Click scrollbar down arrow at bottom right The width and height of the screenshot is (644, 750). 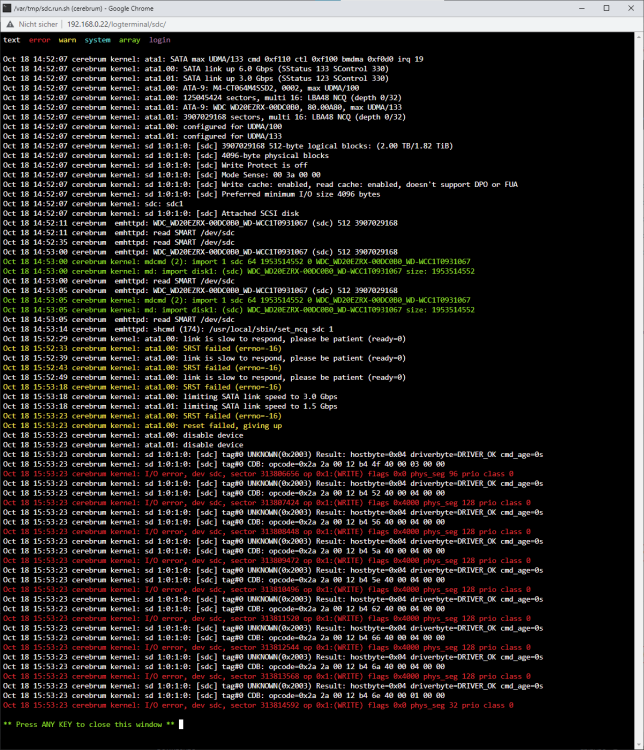(639, 745)
